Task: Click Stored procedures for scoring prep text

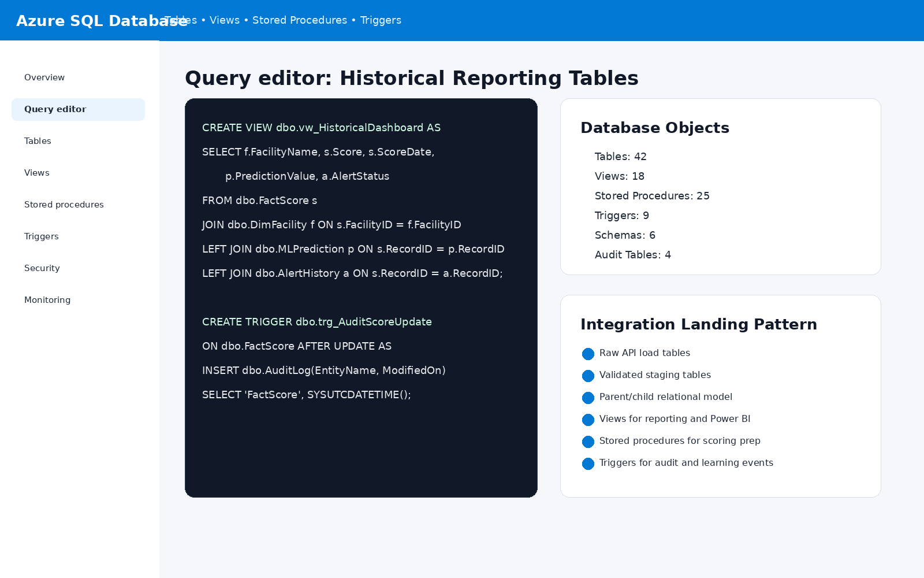Action: [x=680, y=441]
